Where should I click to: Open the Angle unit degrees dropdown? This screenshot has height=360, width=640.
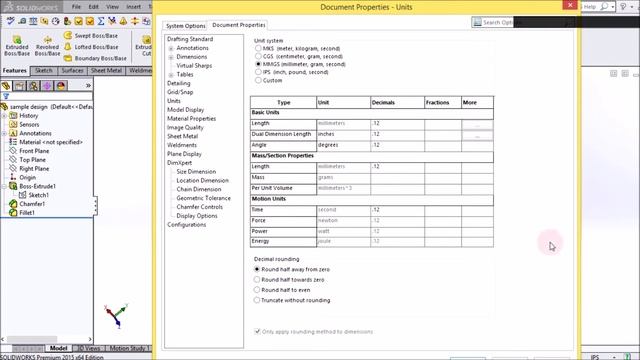click(343, 145)
